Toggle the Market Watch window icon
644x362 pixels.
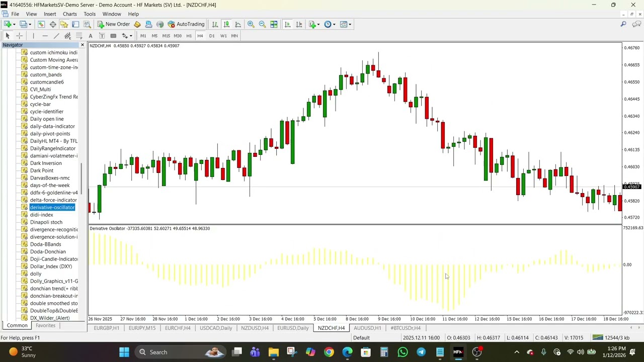(x=41, y=24)
